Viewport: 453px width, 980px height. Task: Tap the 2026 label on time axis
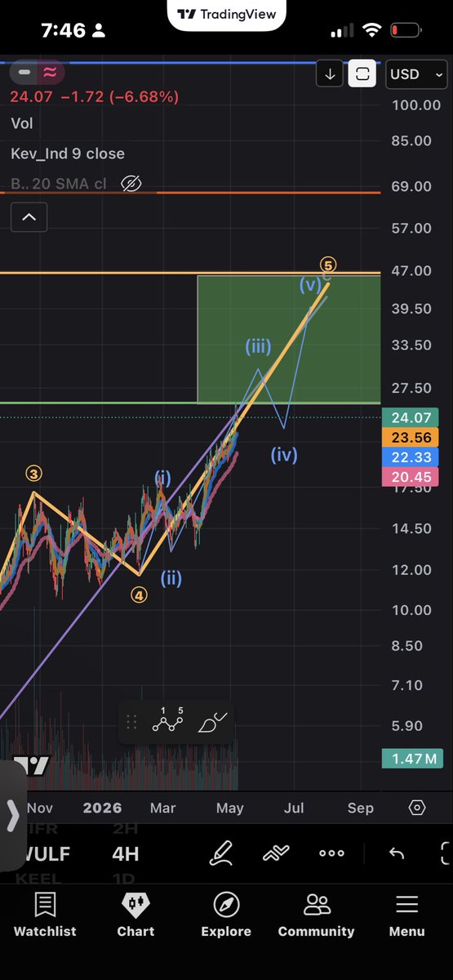point(102,808)
